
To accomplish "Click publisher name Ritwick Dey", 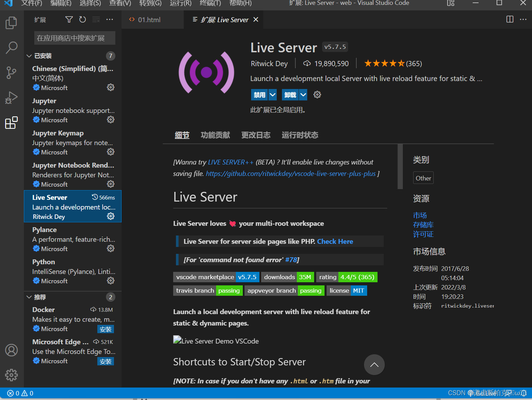I will (269, 63).
